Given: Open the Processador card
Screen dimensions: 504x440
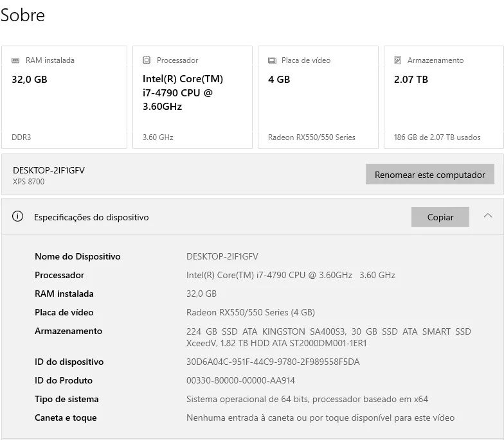Looking at the screenshot, I should (193, 98).
